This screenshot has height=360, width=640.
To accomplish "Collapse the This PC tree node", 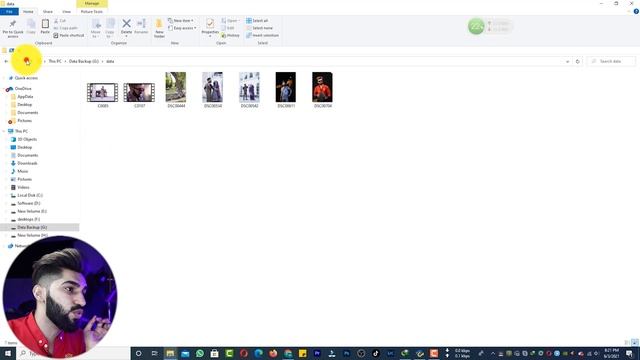I will [4, 131].
